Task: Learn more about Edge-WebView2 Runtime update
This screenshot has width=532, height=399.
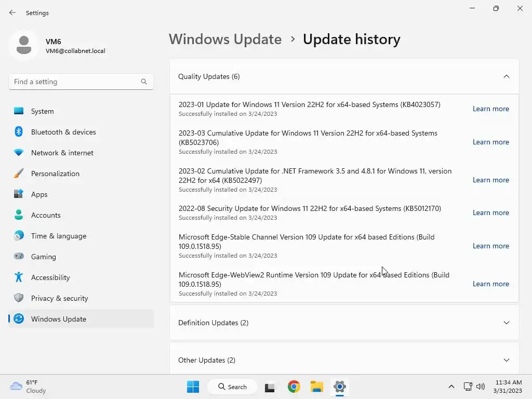Action: (x=490, y=284)
